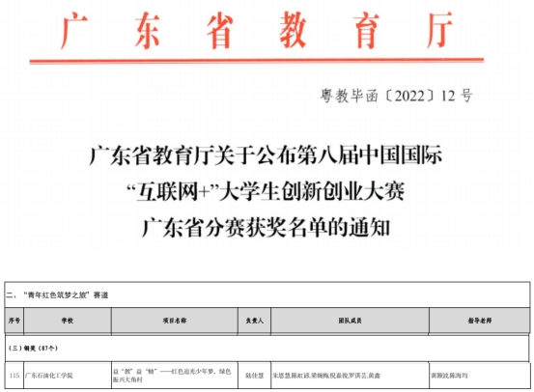Click the 负责人 column header
Image resolution: width=534 pixels, height=392 pixels.
254,321
